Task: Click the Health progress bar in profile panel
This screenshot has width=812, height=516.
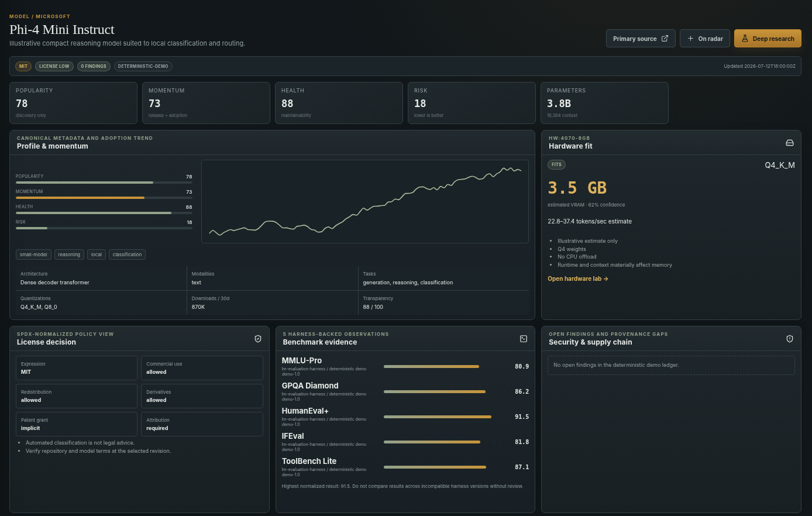Action: (104, 213)
